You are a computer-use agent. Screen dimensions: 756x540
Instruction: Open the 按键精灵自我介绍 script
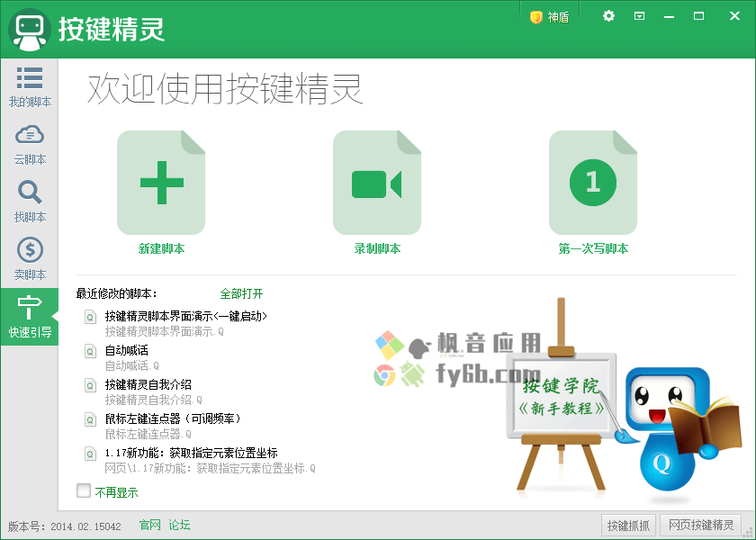(x=148, y=385)
